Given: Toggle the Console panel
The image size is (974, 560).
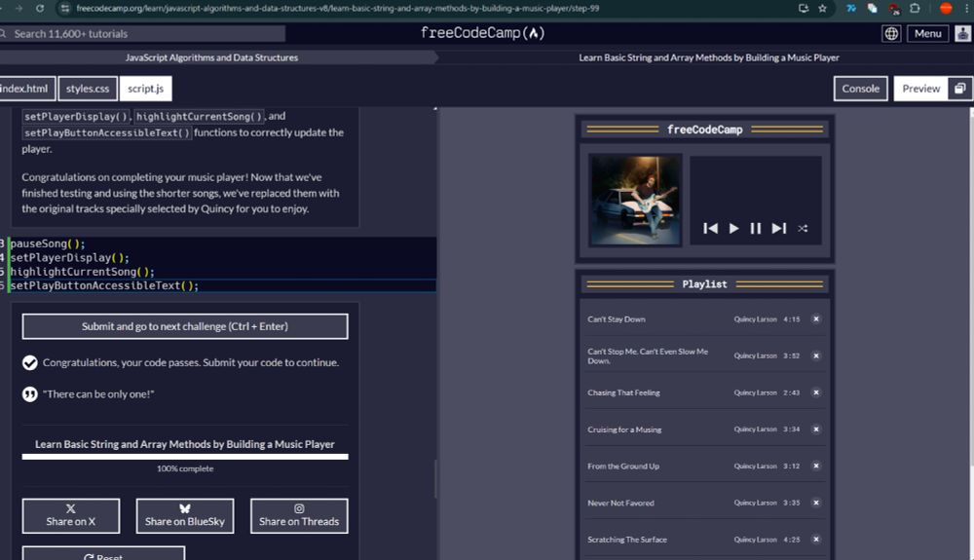Looking at the screenshot, I should 860,89.
